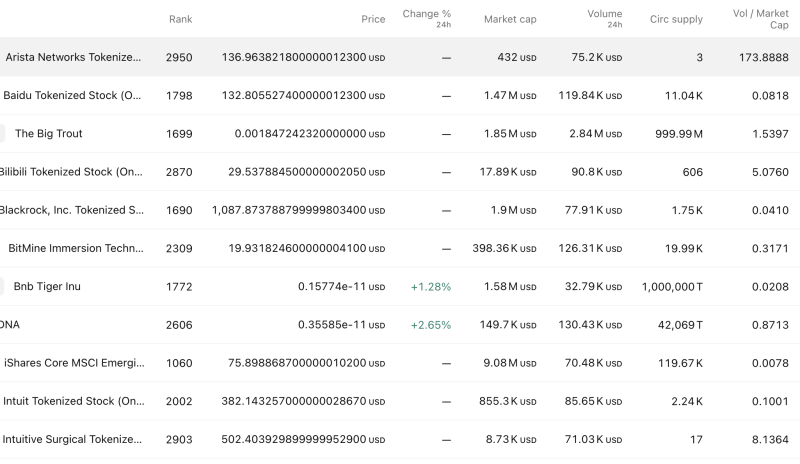Click price 19.93182460000004100 USD
The image size is (800, 464).
[307, 249]
